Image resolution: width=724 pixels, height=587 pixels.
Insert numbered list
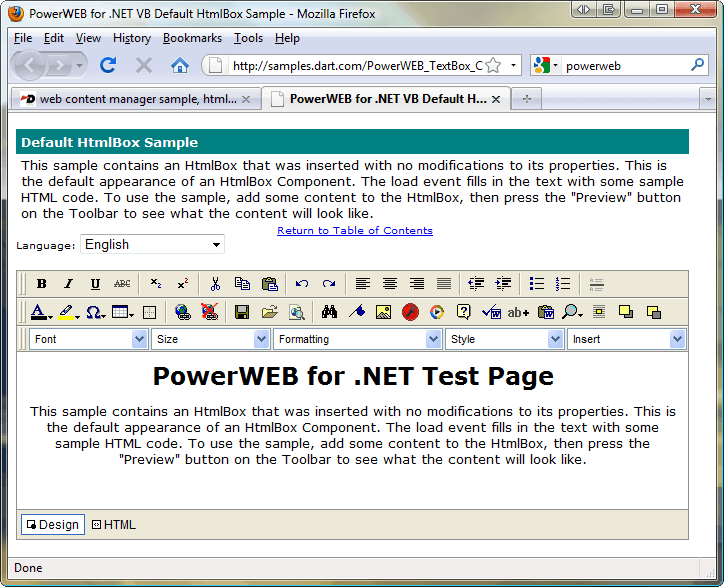pyautogui.click(x=563, y=284)
